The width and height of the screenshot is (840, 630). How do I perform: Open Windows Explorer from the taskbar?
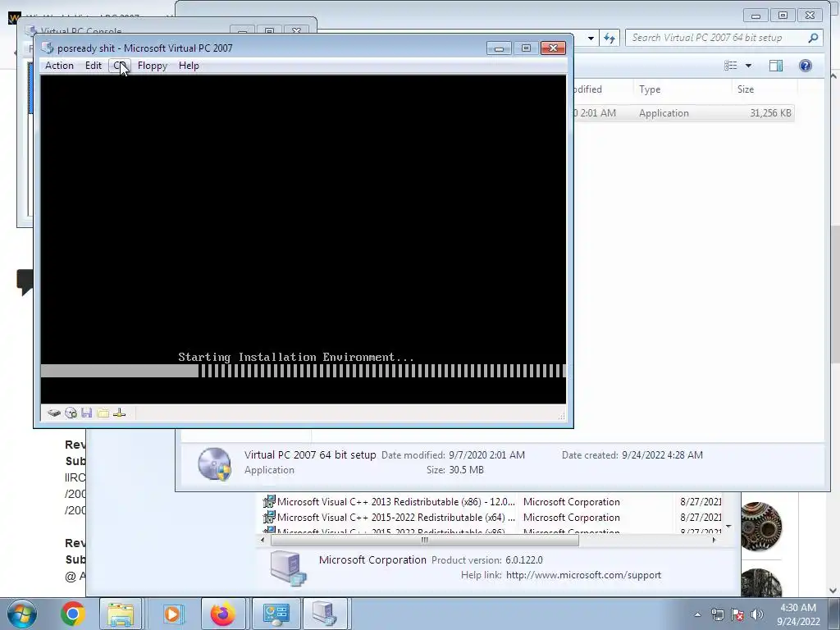click(121, 614)
